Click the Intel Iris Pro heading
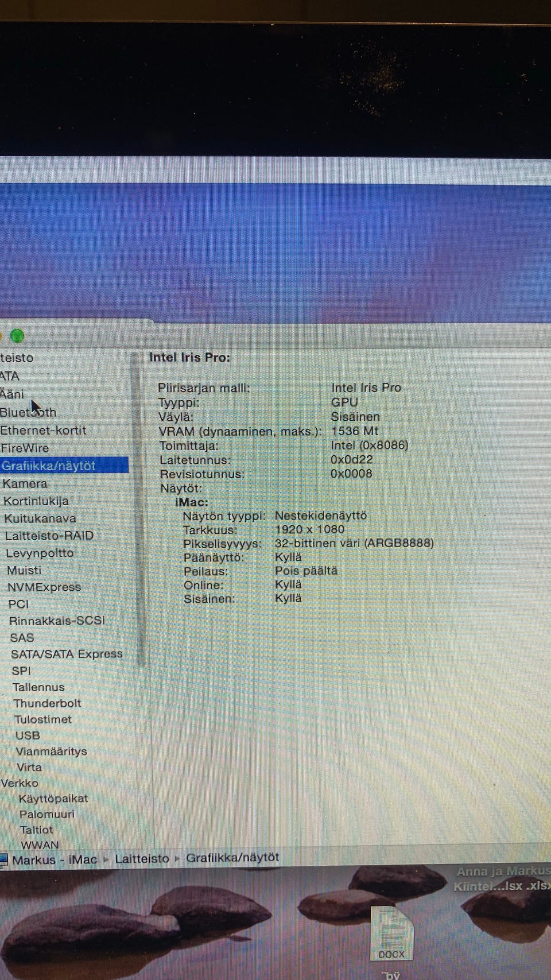 190,357
